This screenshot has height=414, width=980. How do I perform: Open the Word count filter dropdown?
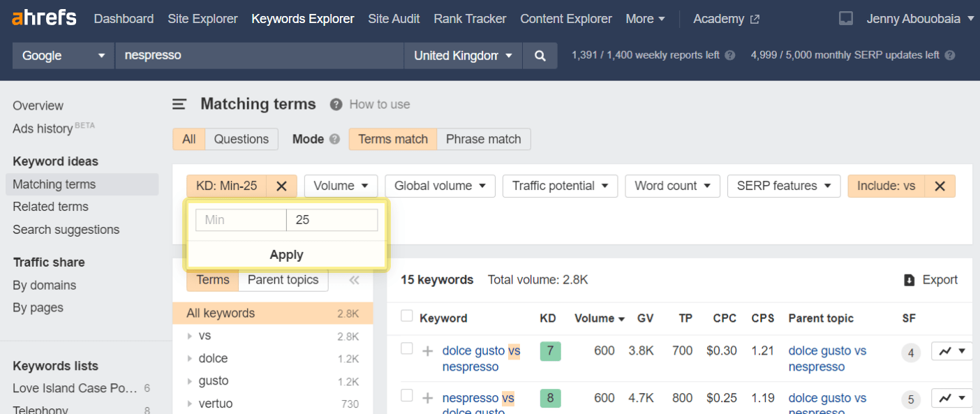673,186
